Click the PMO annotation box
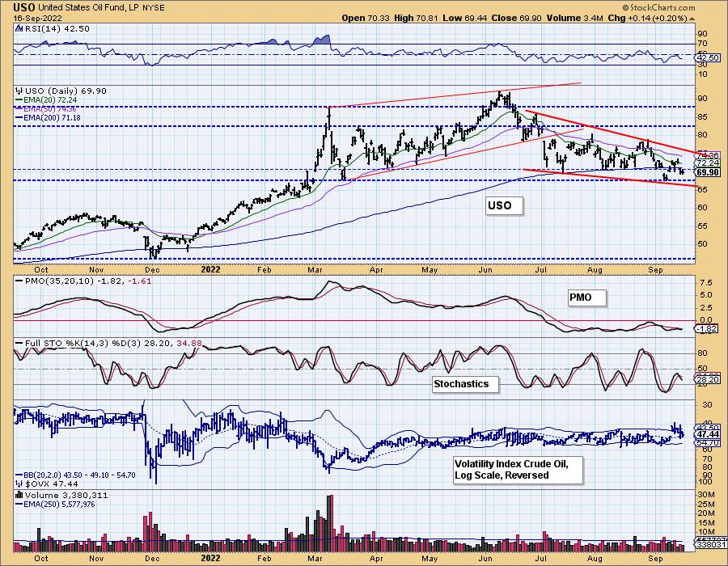728x566 pixels. [x=587, y=298]
